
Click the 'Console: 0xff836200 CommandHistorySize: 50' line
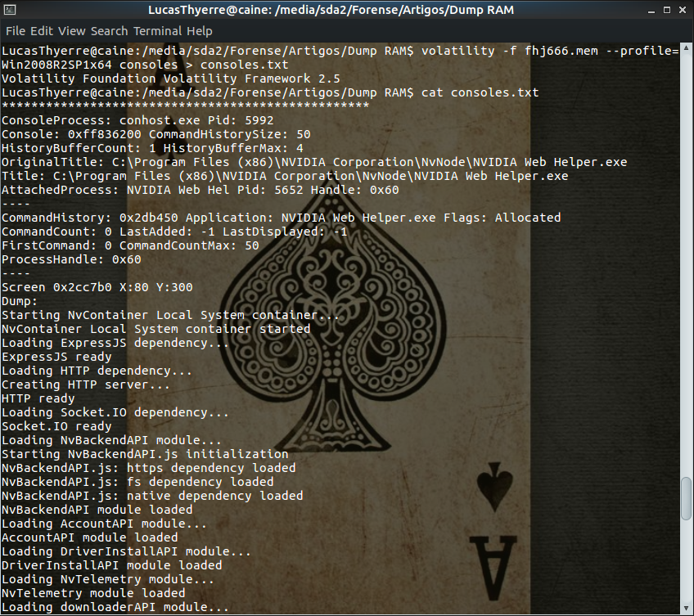tap(156, 134)
